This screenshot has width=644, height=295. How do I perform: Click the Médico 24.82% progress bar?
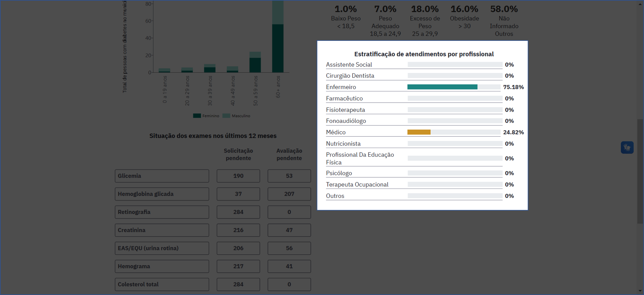454,132
